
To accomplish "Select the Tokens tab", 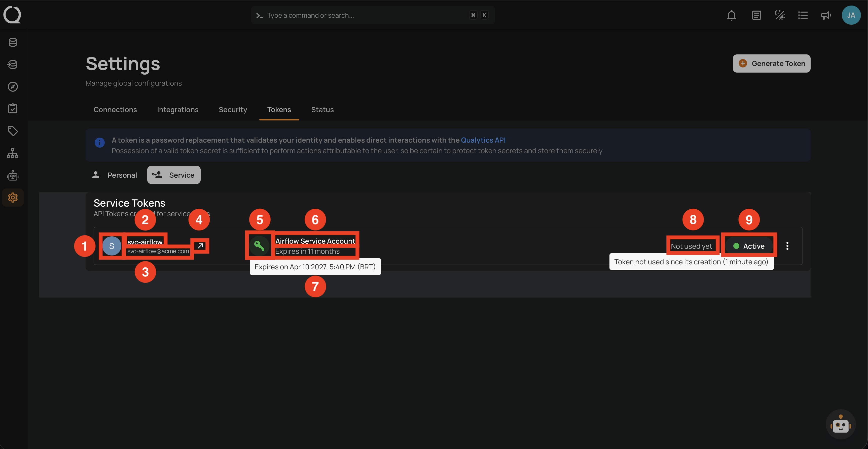I will click(x=279, y=110).
